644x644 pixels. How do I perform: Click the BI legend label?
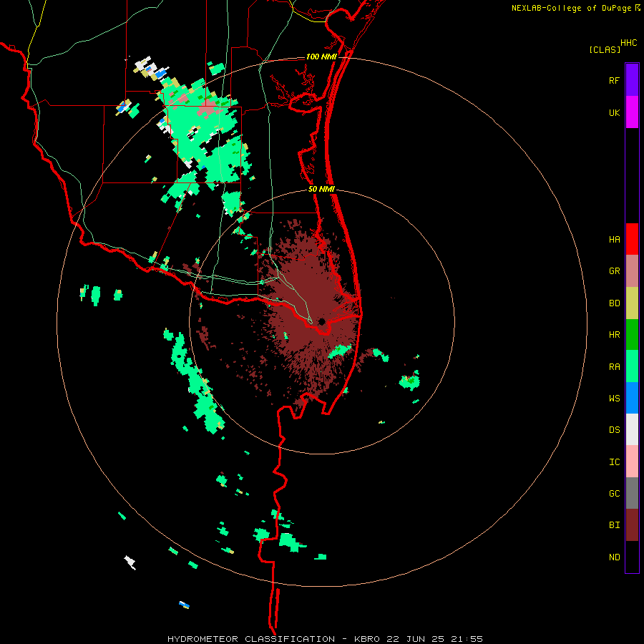[614, 525]
